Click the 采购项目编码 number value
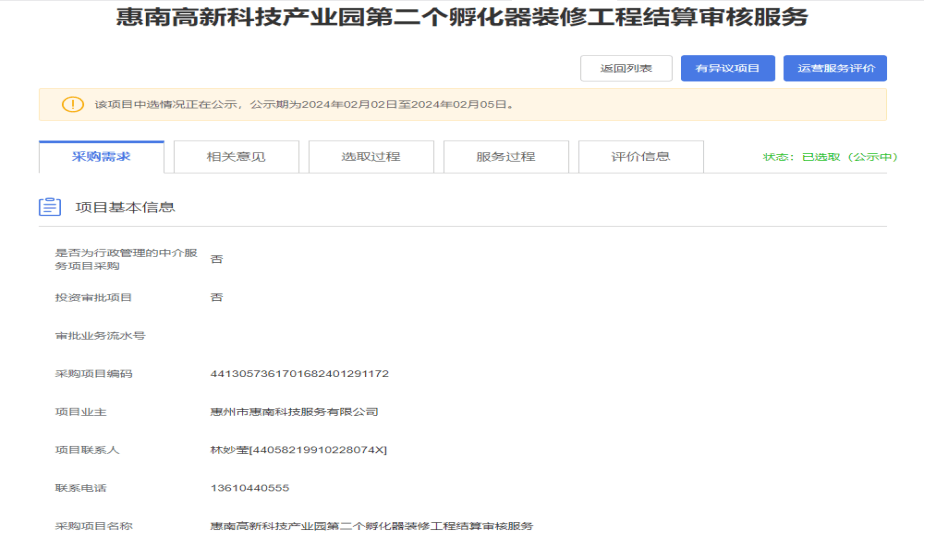Image resolution: width=925 pixels, height=554 pixels. point(299,374)
